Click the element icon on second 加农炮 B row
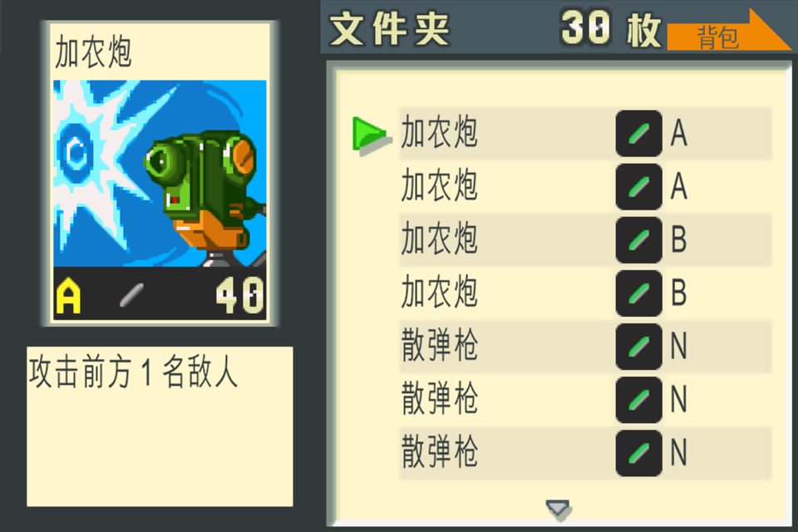 [638, 293]
